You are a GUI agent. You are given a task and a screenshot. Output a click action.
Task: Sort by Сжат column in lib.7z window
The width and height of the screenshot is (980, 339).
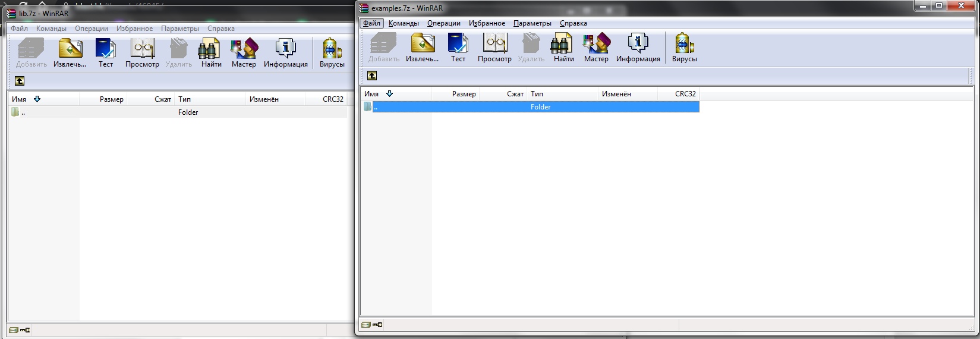tap(150, 99)
